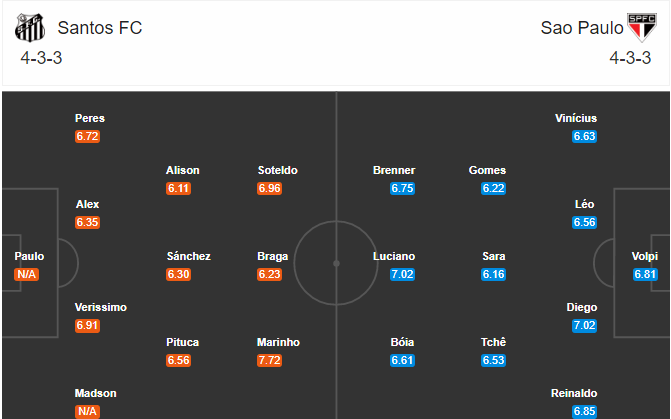The height and width of the screenshot is (419, 671).
Task: Select Marinho's 7.72 rating badge
Action: point(269,360)
